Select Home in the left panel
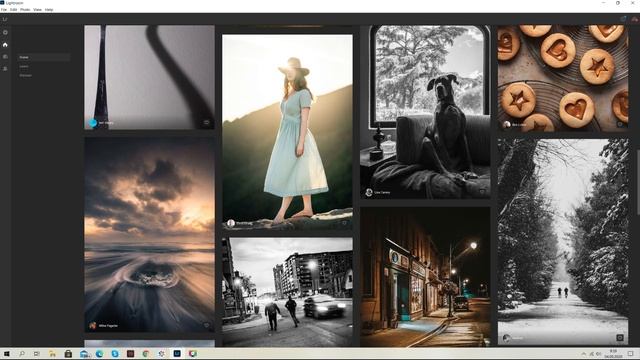Viewport: 640px width, 360px height. [44, 57]
